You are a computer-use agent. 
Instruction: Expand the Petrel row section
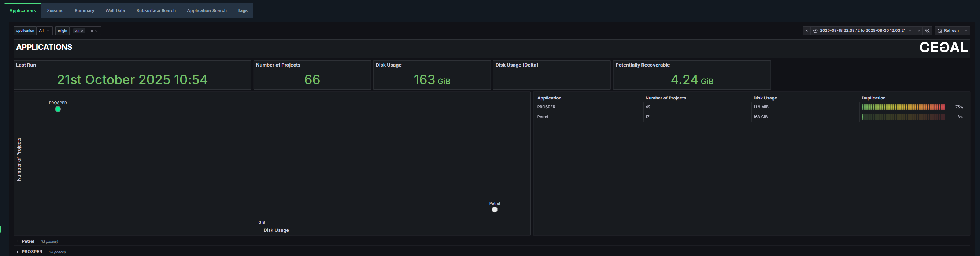(28, 242)
